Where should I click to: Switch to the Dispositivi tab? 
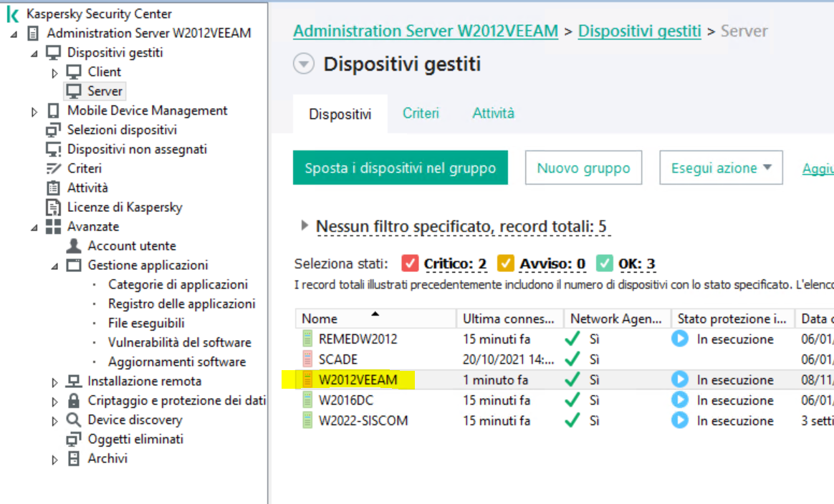point(340,114)
